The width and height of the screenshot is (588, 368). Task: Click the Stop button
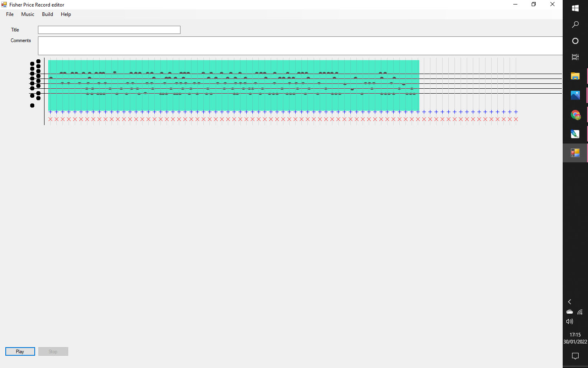tap(53, 352)
